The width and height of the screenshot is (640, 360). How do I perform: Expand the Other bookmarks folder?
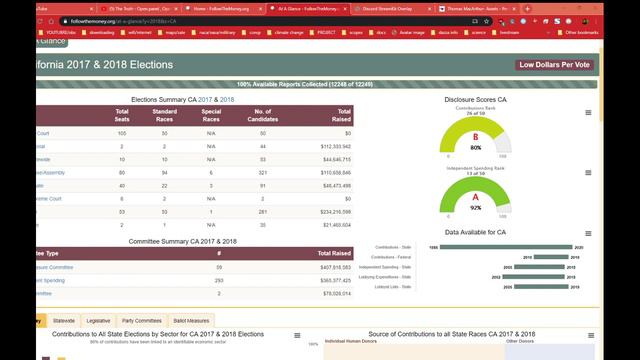(578, 32)
